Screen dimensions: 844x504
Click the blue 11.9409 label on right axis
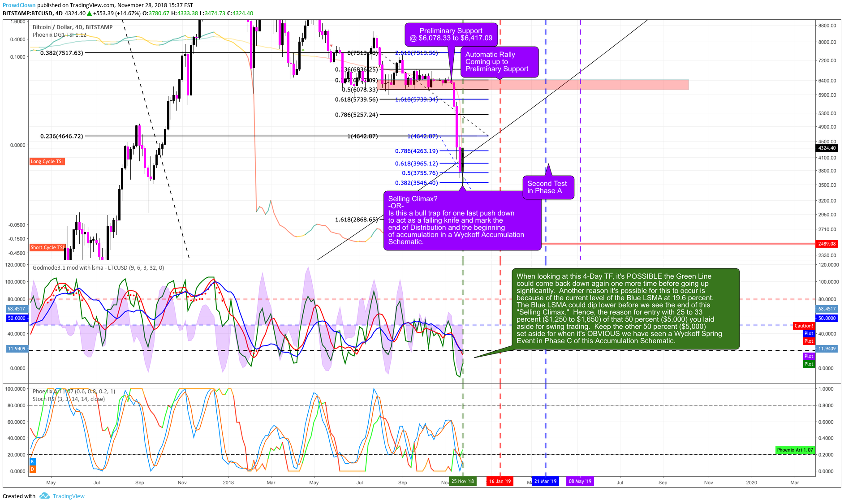[827, 349]
